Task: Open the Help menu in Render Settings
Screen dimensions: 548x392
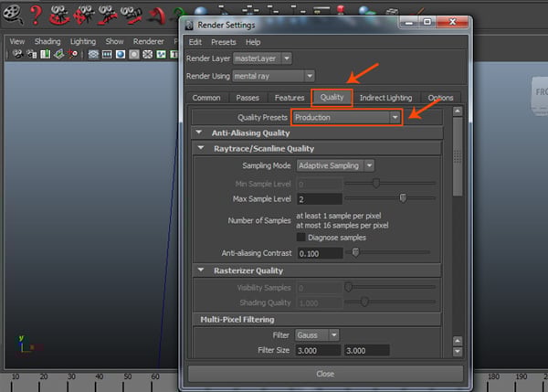Action: pyautogui.click(x=253, y=42)
